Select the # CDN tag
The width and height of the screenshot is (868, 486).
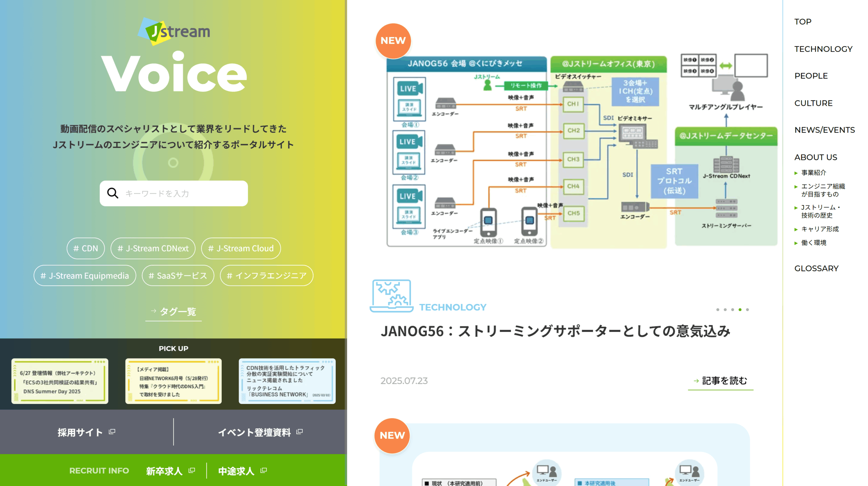[x=86, y=248]
